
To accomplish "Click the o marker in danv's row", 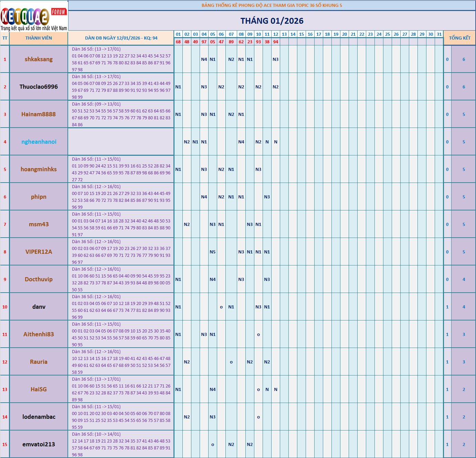I will 222,306.
